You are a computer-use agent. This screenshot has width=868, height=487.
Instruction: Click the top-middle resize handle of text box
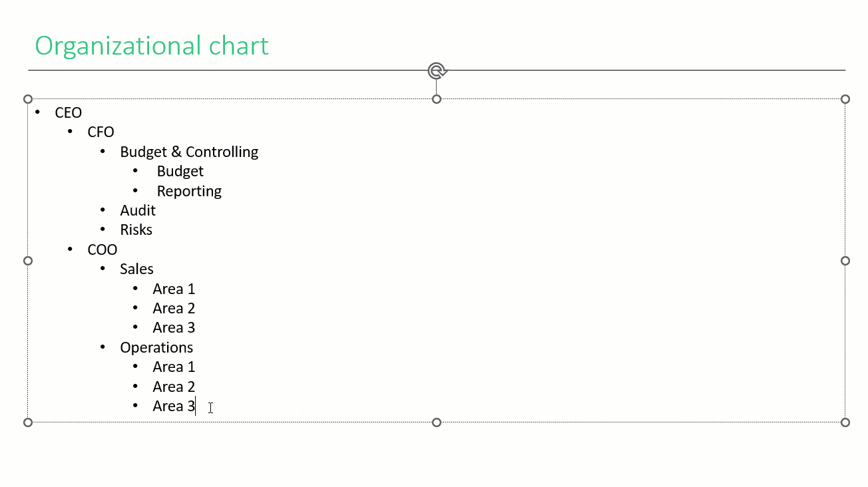437,99
